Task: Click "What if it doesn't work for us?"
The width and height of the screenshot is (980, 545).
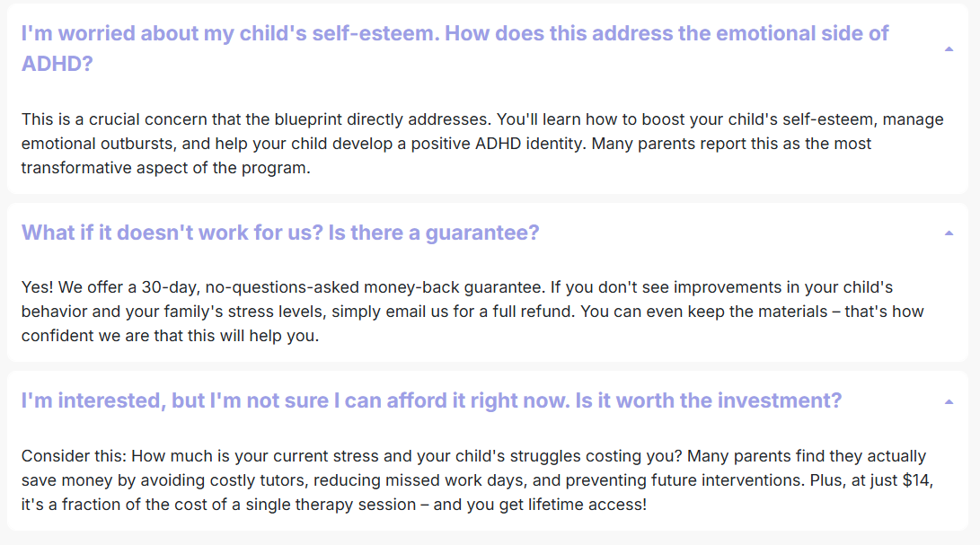Action: (171, 233)
